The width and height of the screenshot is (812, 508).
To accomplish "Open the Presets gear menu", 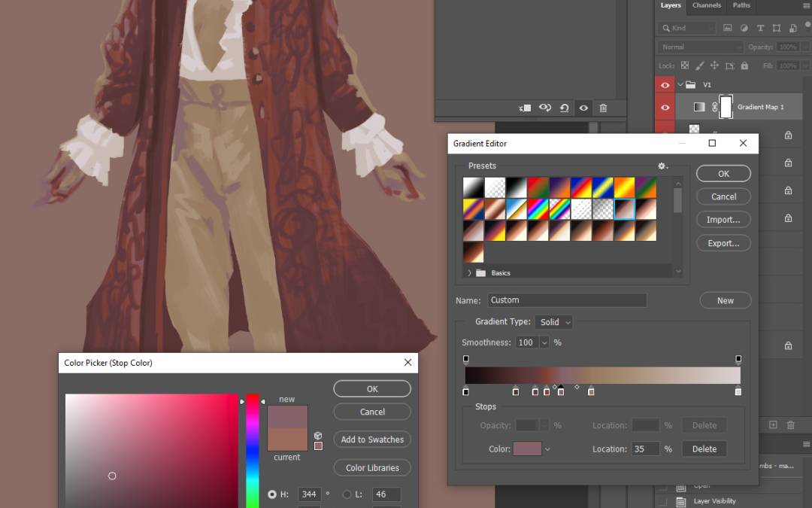I will (662, 166).
